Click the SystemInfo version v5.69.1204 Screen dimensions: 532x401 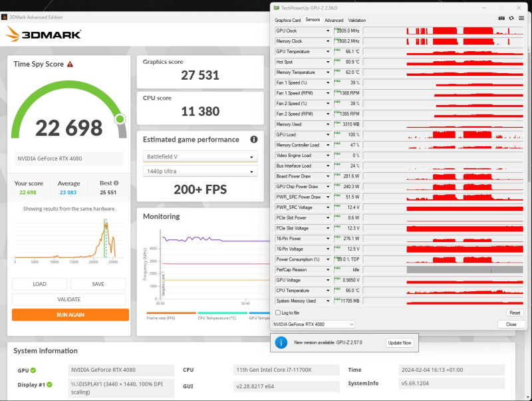click(452, 383)
